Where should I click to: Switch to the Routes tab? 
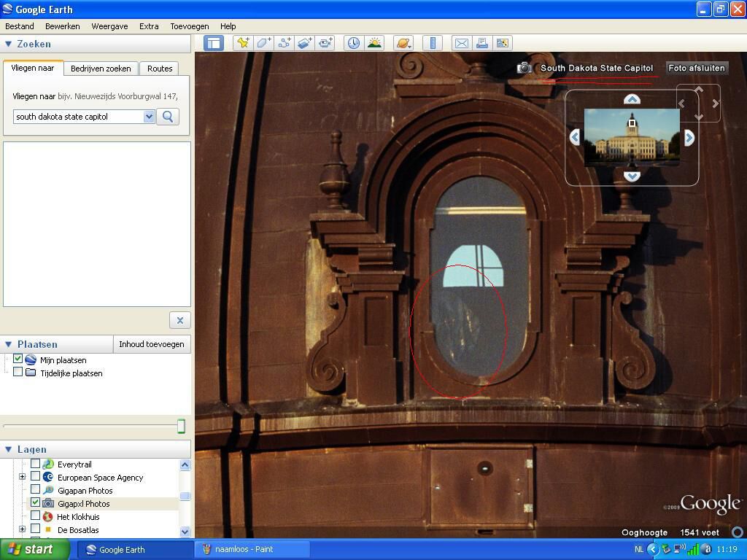point(160,69)
